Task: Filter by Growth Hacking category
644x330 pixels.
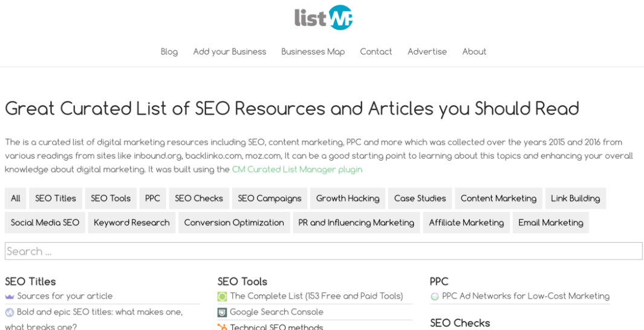Action: (348, 199)
